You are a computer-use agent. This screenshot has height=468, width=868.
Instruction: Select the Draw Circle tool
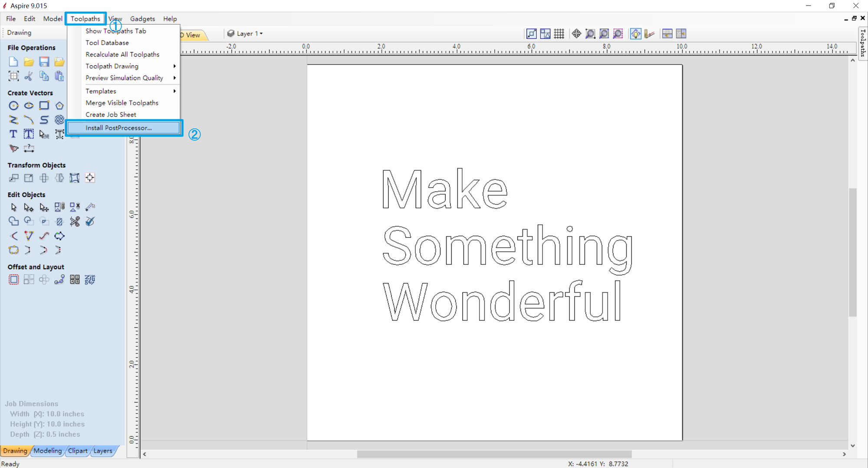tap(13, 105)
